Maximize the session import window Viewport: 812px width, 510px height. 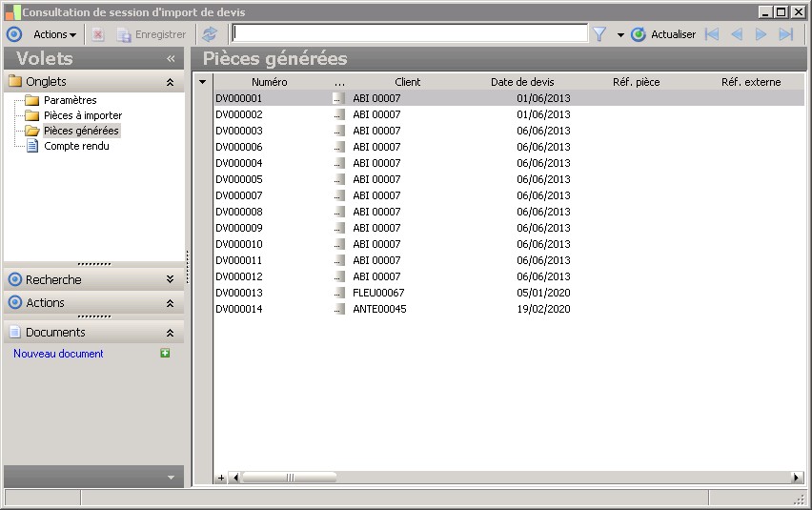click(x=781, y=11)
